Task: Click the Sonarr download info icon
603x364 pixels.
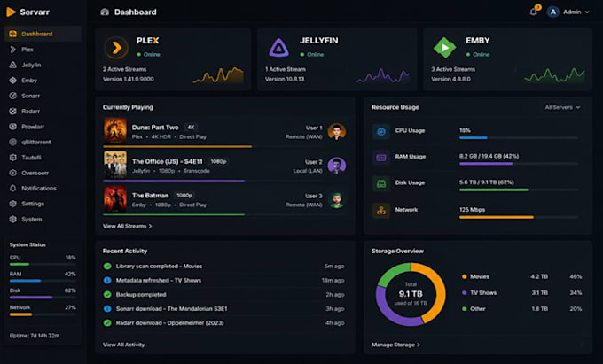Action: [107, 309]
